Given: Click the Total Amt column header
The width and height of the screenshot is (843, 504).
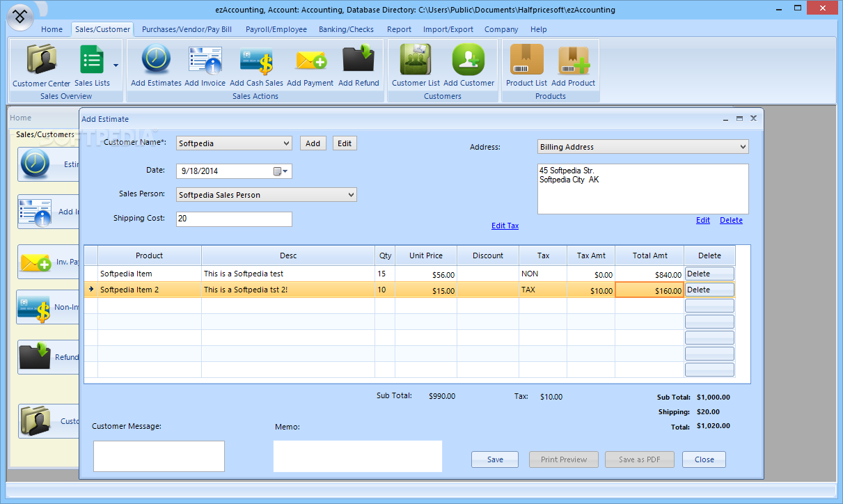Looking at the screenshot, I should [x=649, y=255].
